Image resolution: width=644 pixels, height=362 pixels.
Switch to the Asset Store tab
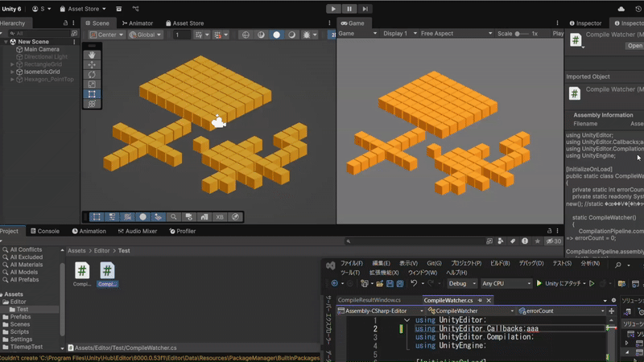pyautogui.click(x=184, y=23)
